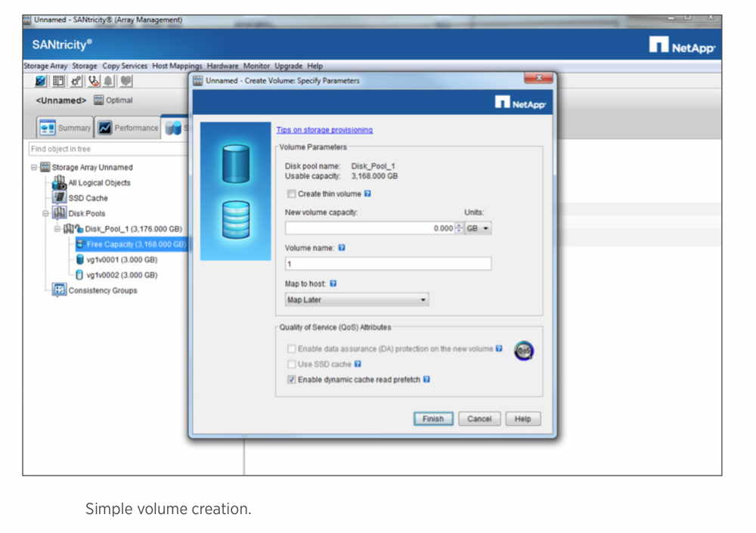This screenshot has width=756, height=533.
Task: Click the Find object in tree field
Action: [x=108, y=149]
